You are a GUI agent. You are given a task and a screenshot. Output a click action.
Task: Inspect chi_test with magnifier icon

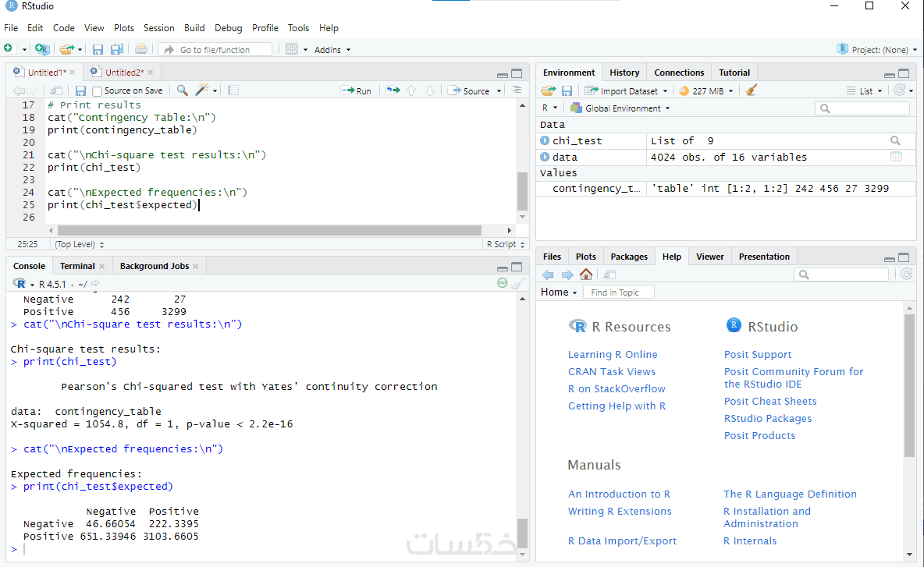click(895, 140)
